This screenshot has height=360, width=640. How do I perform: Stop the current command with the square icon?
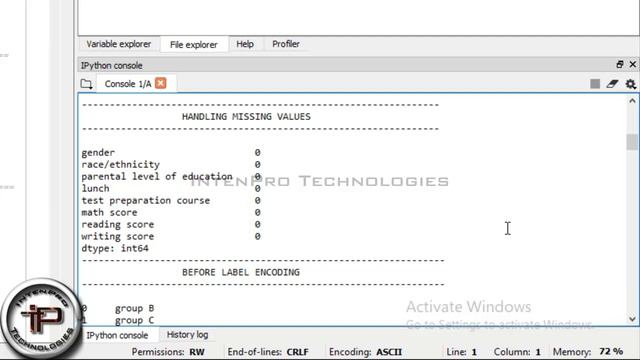click(595, 84)
